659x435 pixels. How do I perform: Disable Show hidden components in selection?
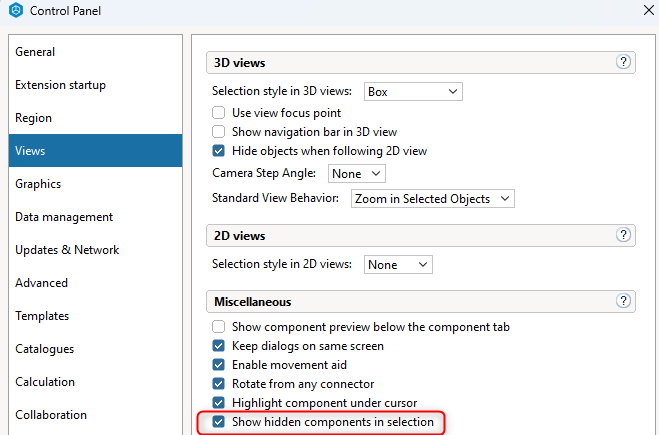click(x=219, y=422)
